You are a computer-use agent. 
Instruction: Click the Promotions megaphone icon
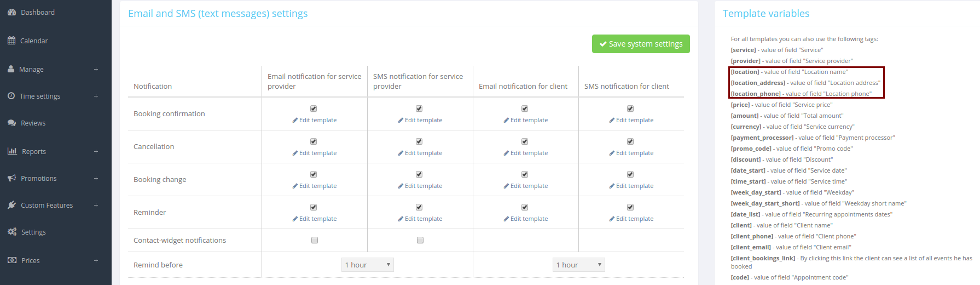click(x=11, y=178)
